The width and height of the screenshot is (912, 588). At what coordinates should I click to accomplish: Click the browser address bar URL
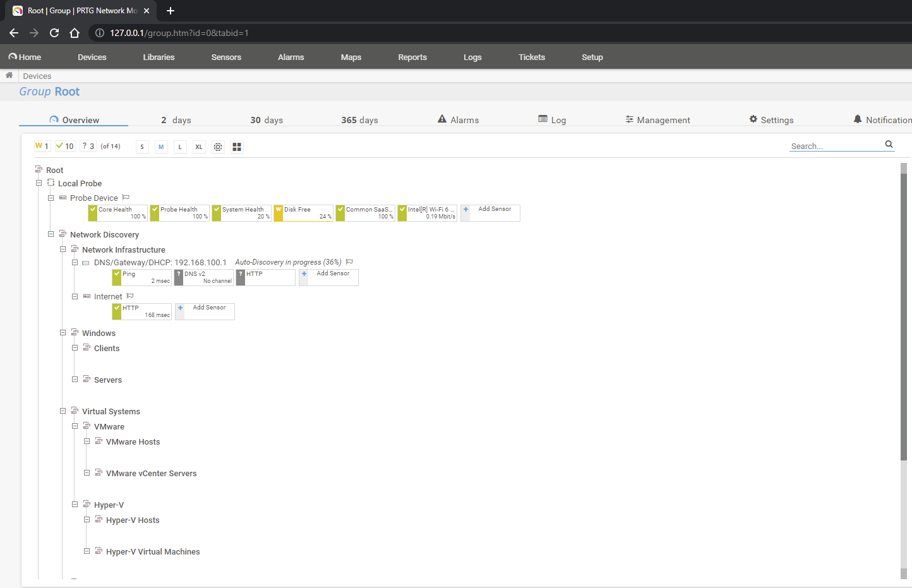[x=179, y=33]
